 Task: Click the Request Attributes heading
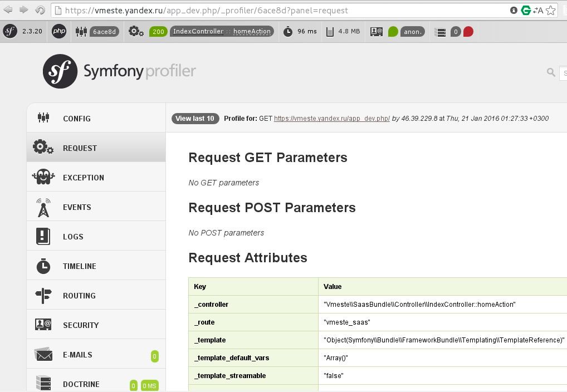tap(248, 257)
